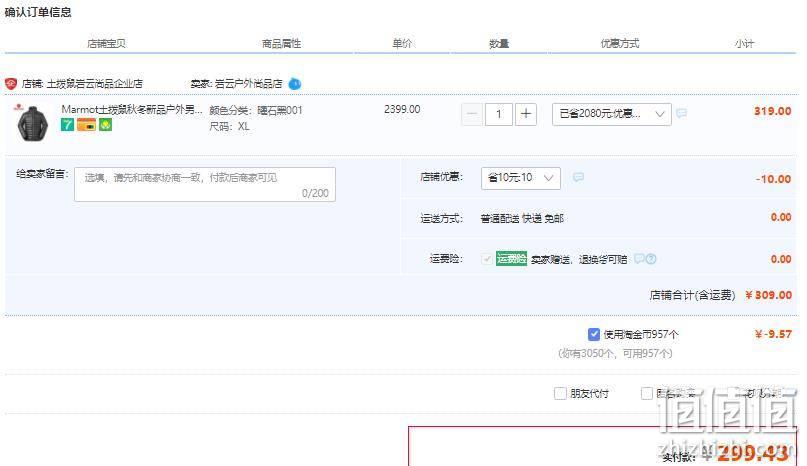The height and width of the screenshot is (466, 807).
Task: Click the 优惠方式 column header
Action: (x=620, y=44)
